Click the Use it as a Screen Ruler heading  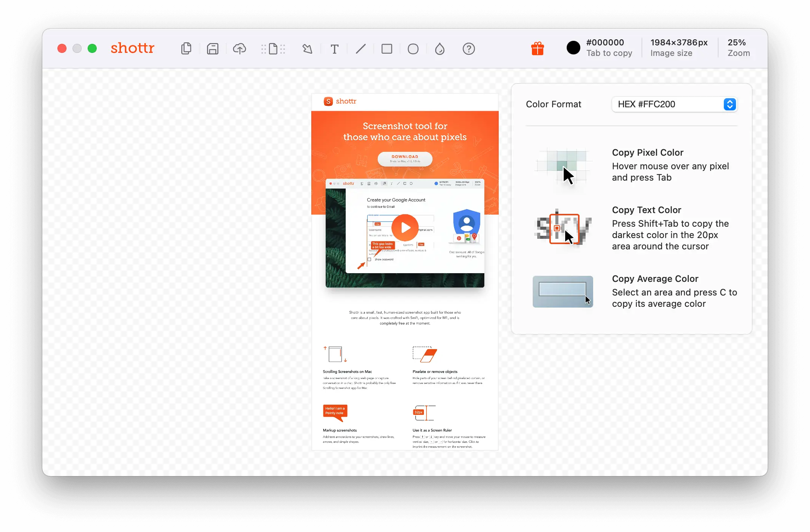[432, 430]
